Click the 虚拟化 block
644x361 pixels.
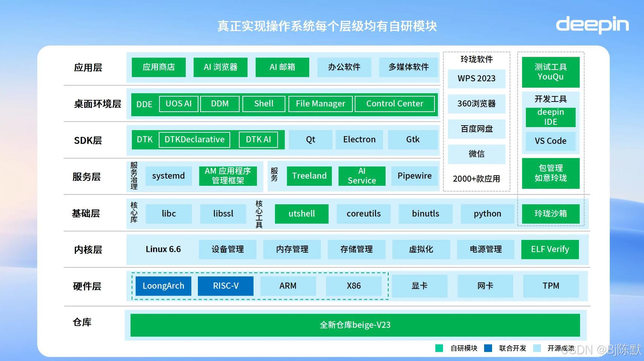click(421, 249)
